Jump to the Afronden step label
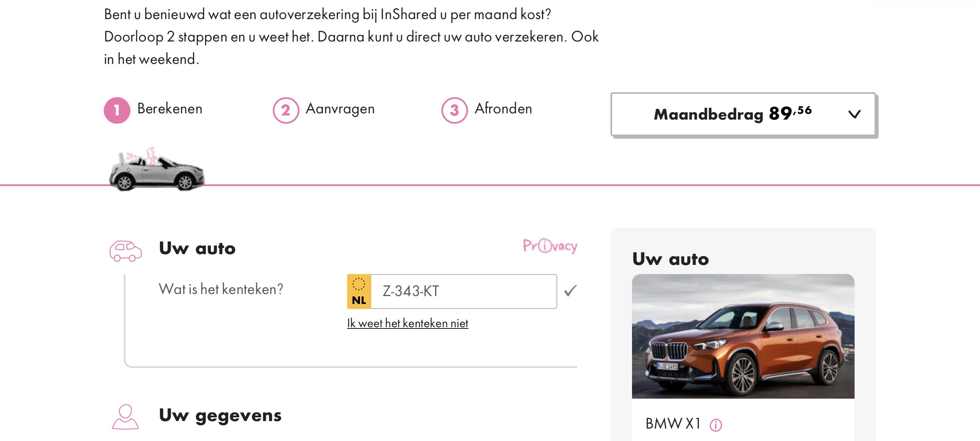The height and width of the screenshot is (441, 980). click(503, 109)
